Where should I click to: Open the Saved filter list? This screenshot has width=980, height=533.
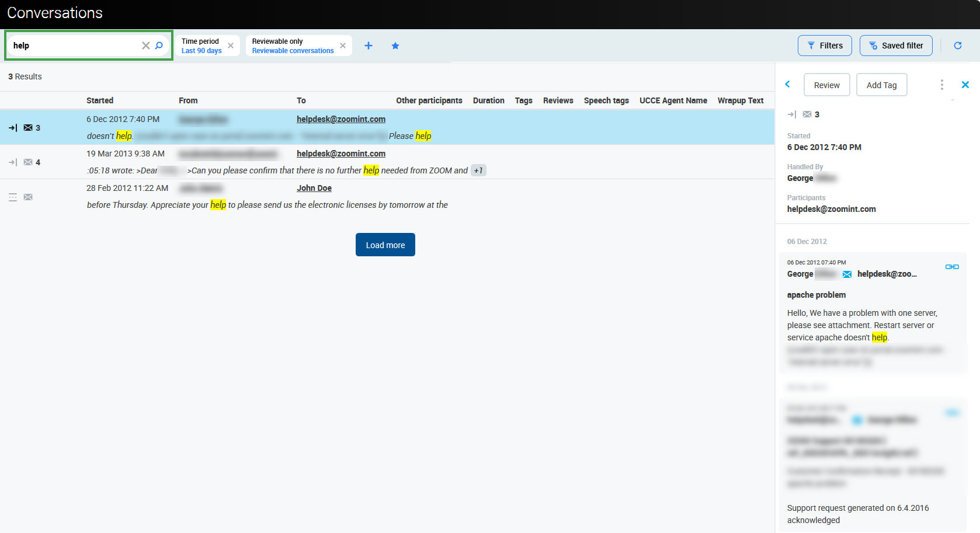[x=896, y=46]
